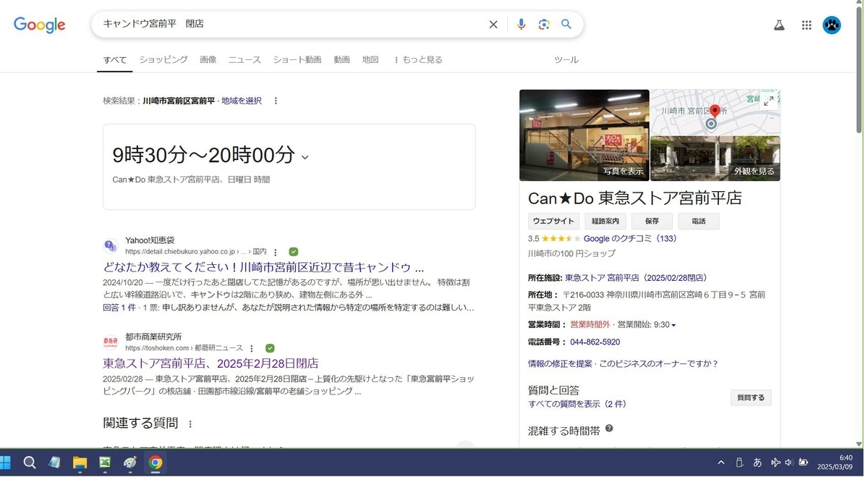
Task: Open the Windows Start menu
Action: click(6, 463)
